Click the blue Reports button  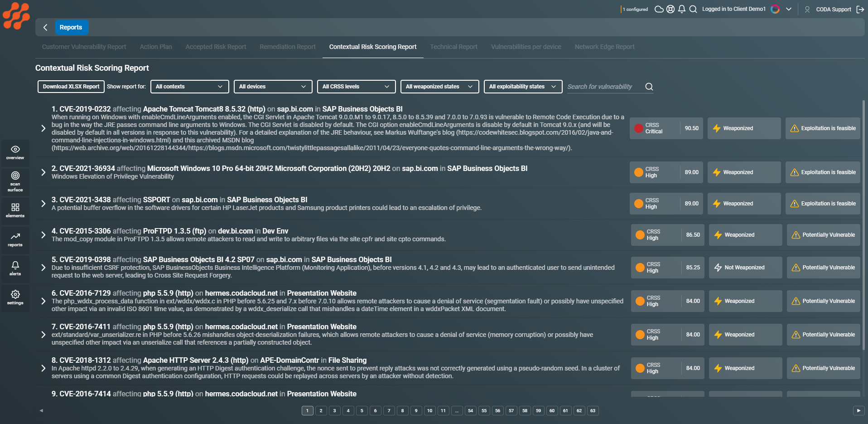coord(72,27)
